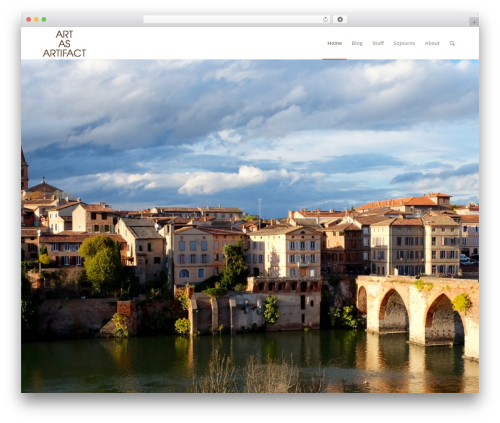500x423 pixels.
Task: Open a new browser tab with plus button
Action: click(x=474, y=22)
